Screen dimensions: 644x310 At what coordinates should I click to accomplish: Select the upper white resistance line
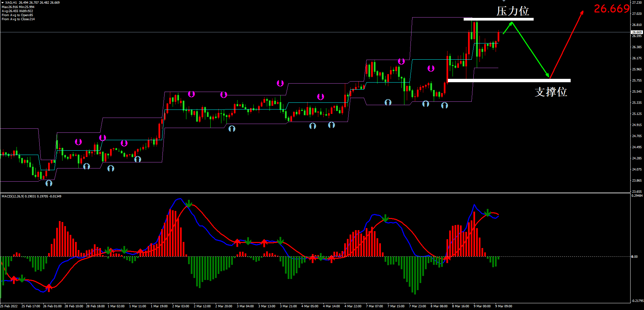coord(498,19)
